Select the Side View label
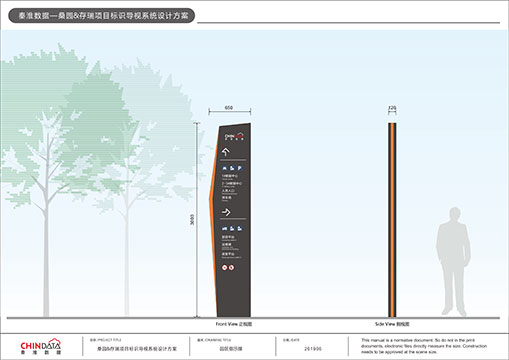The width and height of the screenshot is (509, 360). [x=392, y=324]
